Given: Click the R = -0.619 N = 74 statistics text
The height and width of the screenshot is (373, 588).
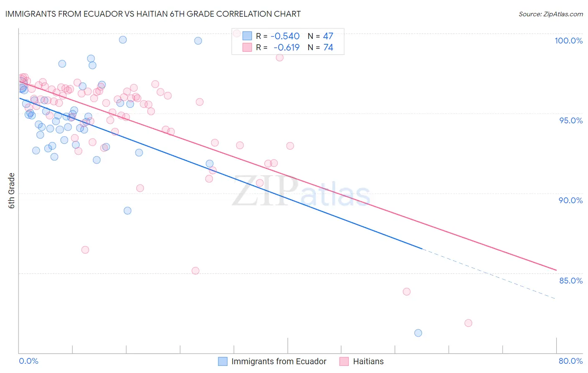Looking at the screenshot, I should pyautogui.click(x=294, y=47).
